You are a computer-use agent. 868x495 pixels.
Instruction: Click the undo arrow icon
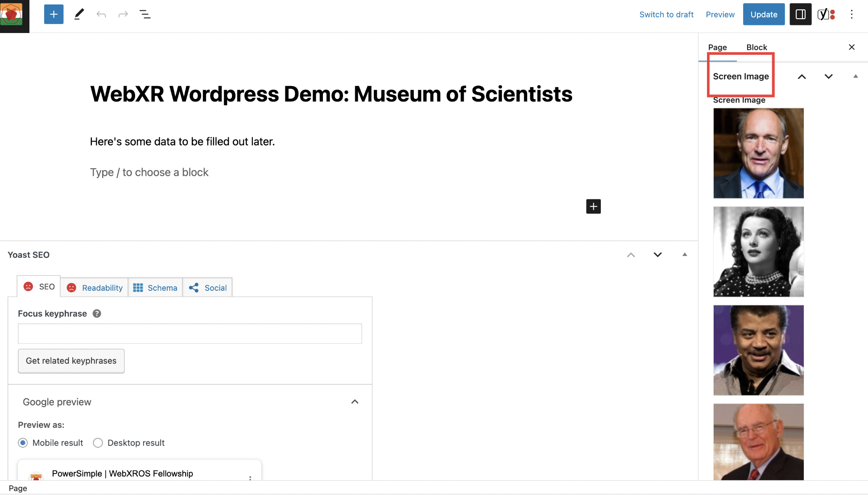[100, 14]
